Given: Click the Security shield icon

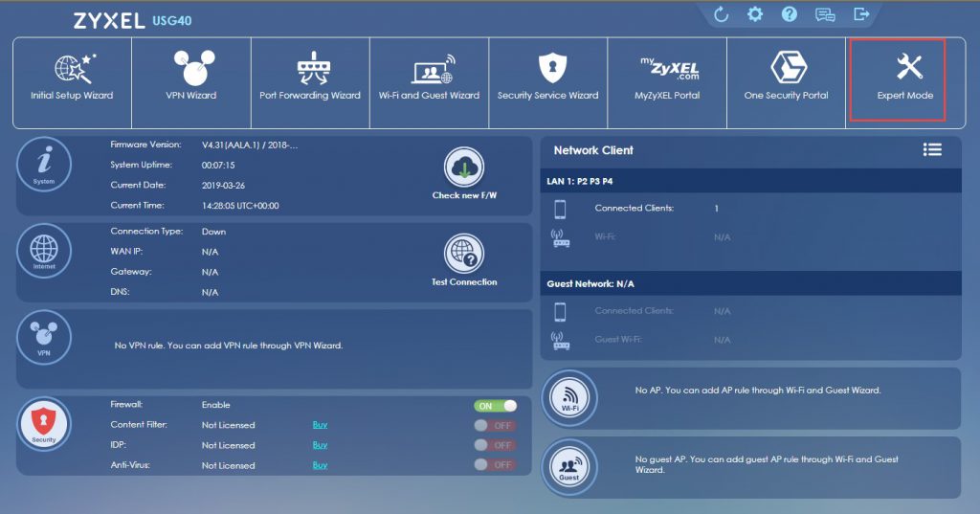Looking at the screenshot, I should pyautogui.click(x=44, y=424).
